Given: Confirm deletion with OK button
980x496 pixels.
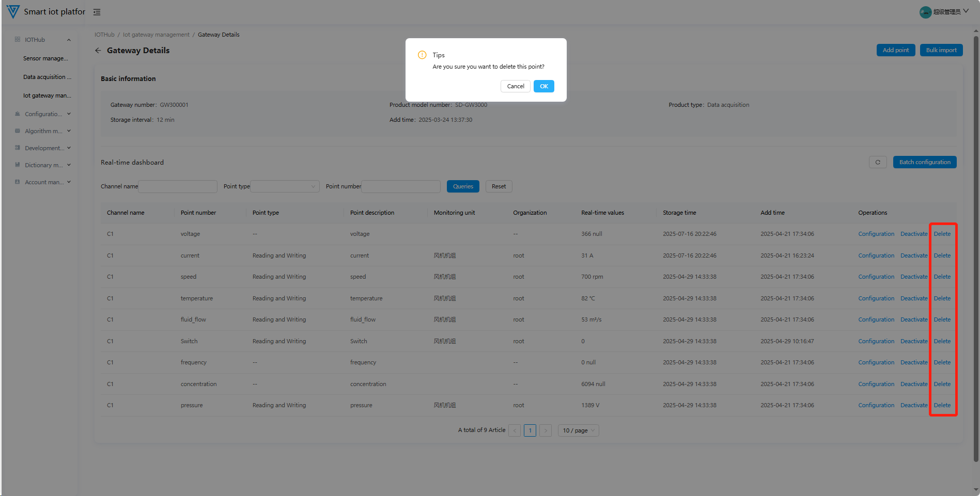Looking at the screenshot, I should [x=543, y=86].
